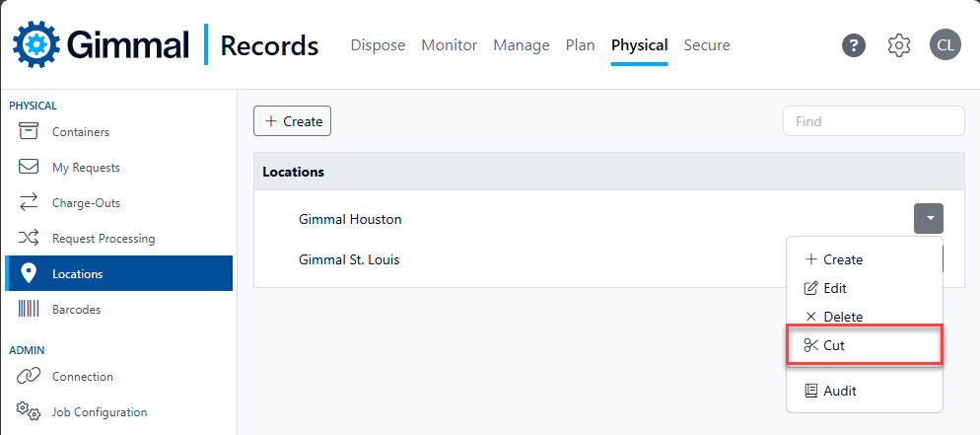Viewport: 980px width, 435px height.
Task: Select the Containers box icon in sidebar
Action: (x=29, y=131)
